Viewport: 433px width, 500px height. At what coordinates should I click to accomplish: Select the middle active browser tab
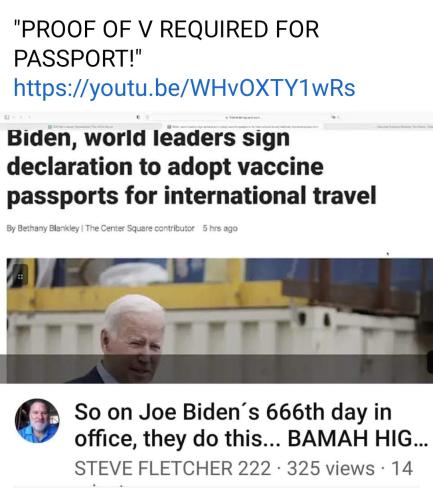coord(243,126)
